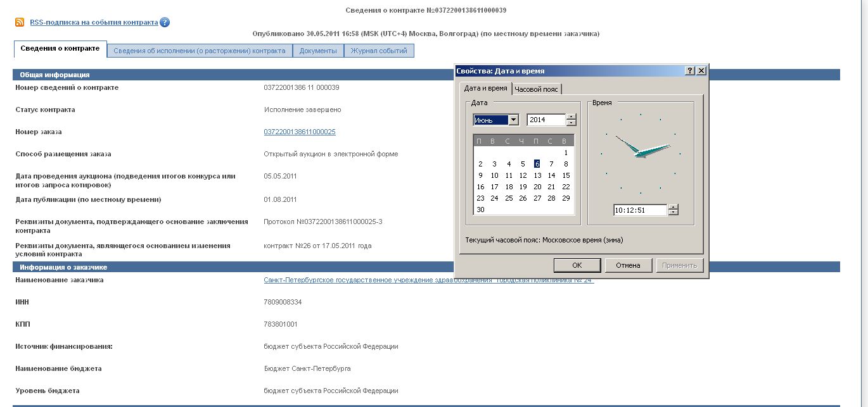
Task: Click the Применить button
Action: [x=680, y=265]
